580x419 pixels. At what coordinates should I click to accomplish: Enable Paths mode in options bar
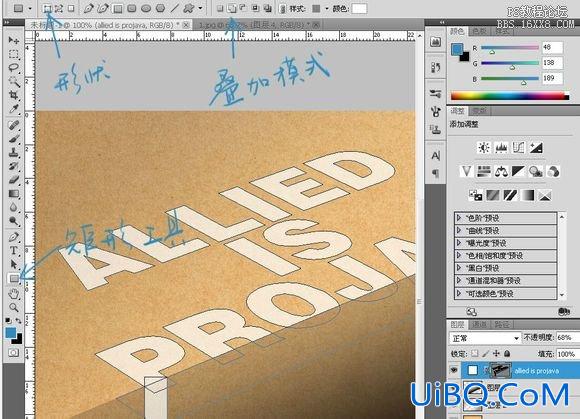coord(58,8)
